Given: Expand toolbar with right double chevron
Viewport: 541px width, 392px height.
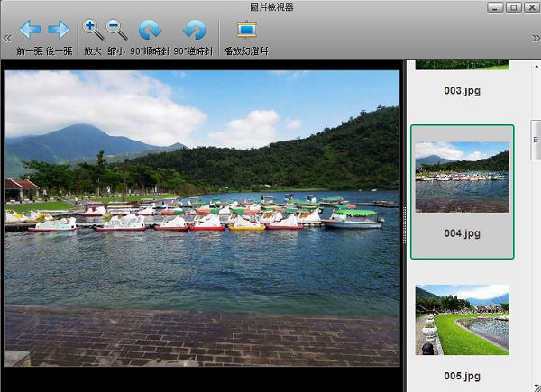Looking at the screenshot, I should click(x=536, y=38).
